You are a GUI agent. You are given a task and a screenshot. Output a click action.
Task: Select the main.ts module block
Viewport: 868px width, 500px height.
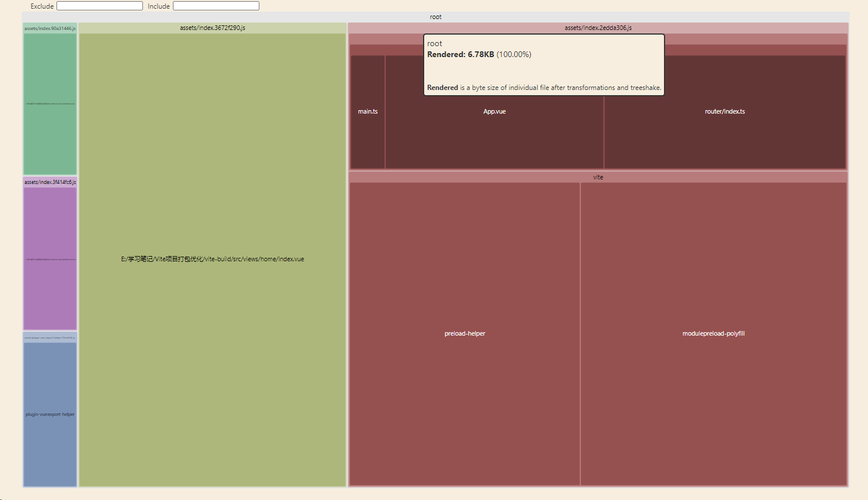(x=368, y=112)
